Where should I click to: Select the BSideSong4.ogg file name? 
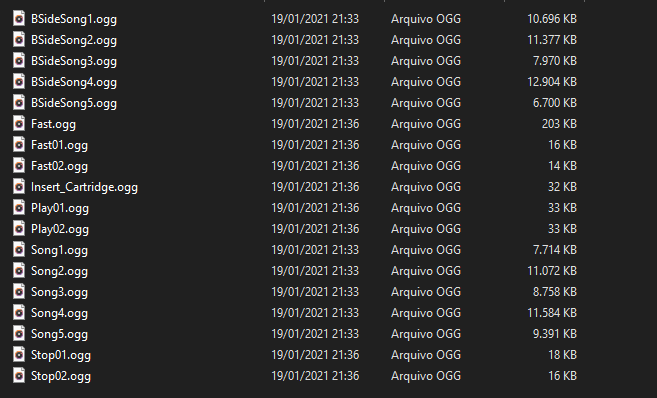coord(74,82)
